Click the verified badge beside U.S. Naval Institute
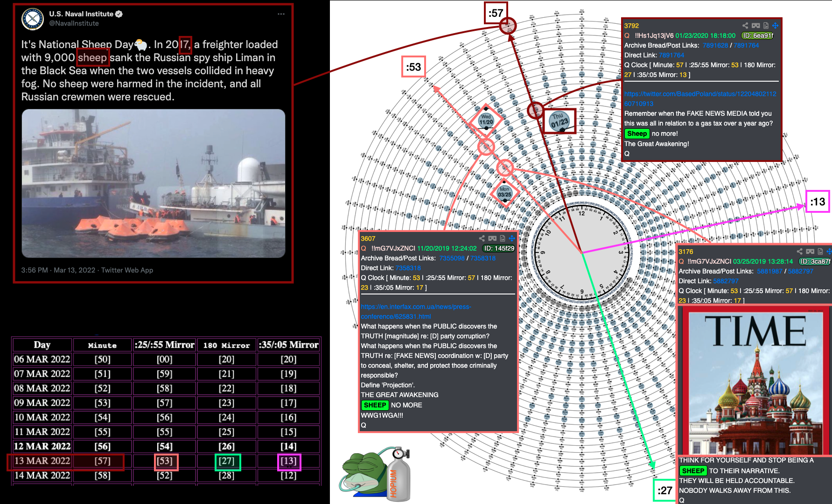832x504 pixels. (x=119, y=14)
